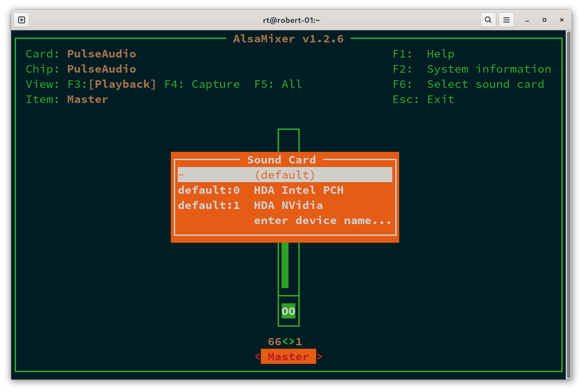Screen dimensions: 583x392
Task: Open the search icon in the titlebar
Action: coord(488,20)
